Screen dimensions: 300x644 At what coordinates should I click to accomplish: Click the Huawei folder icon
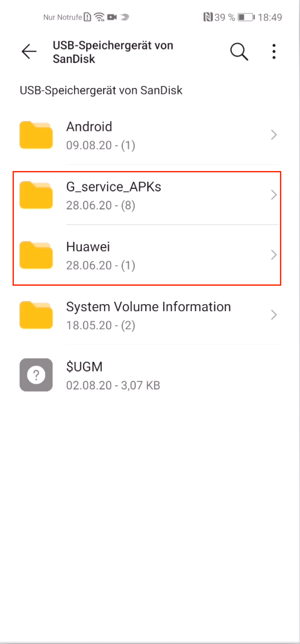(x=36, y=255)
